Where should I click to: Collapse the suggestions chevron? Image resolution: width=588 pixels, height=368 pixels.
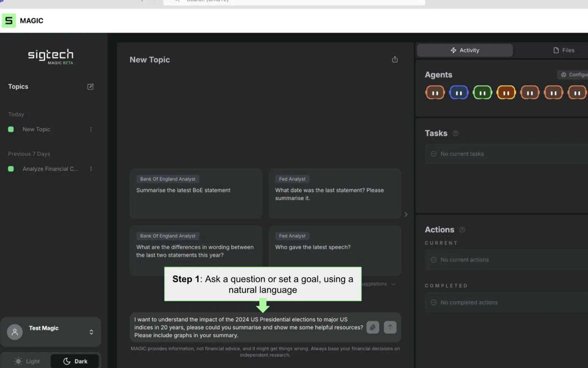coord(393,284)
